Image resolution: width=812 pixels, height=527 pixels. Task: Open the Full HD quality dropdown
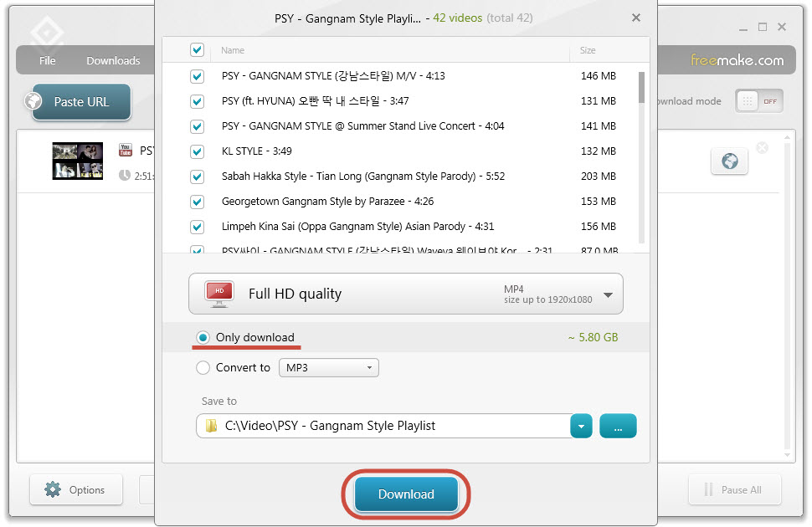point(406,294)
